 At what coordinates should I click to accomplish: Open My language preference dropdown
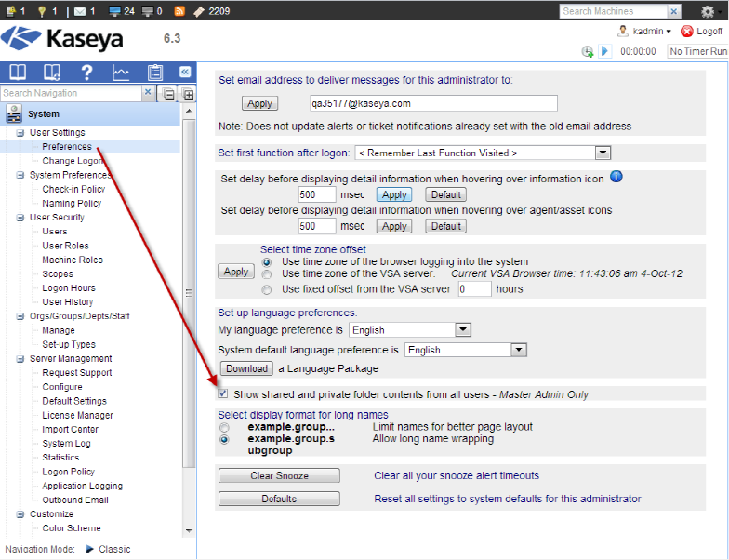click(x=410, y=330)
